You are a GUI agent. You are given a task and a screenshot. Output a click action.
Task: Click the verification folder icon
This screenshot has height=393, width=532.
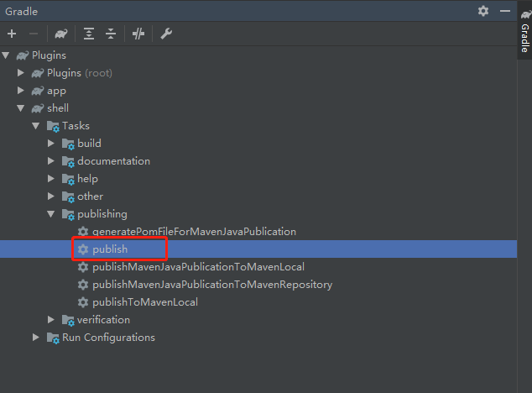tap(68, 320)
